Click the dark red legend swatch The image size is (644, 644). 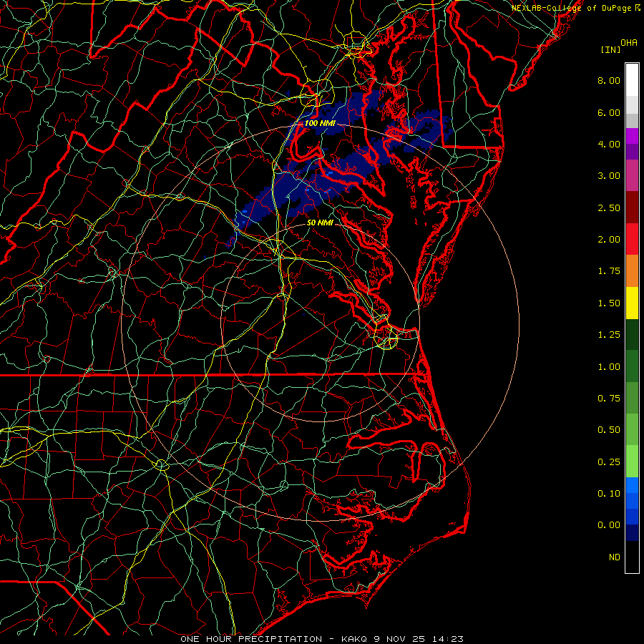click(x=632, y=208)
